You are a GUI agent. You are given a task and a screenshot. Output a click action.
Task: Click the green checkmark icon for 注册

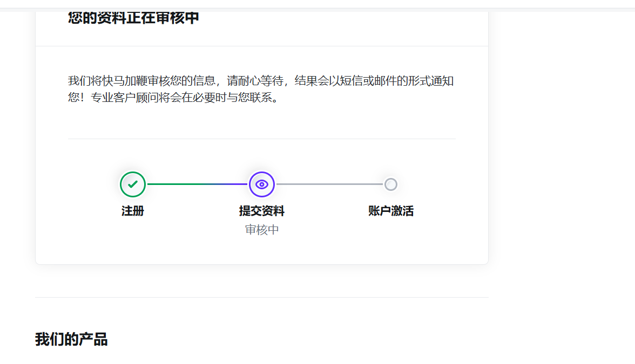click(x=133, y=184)
